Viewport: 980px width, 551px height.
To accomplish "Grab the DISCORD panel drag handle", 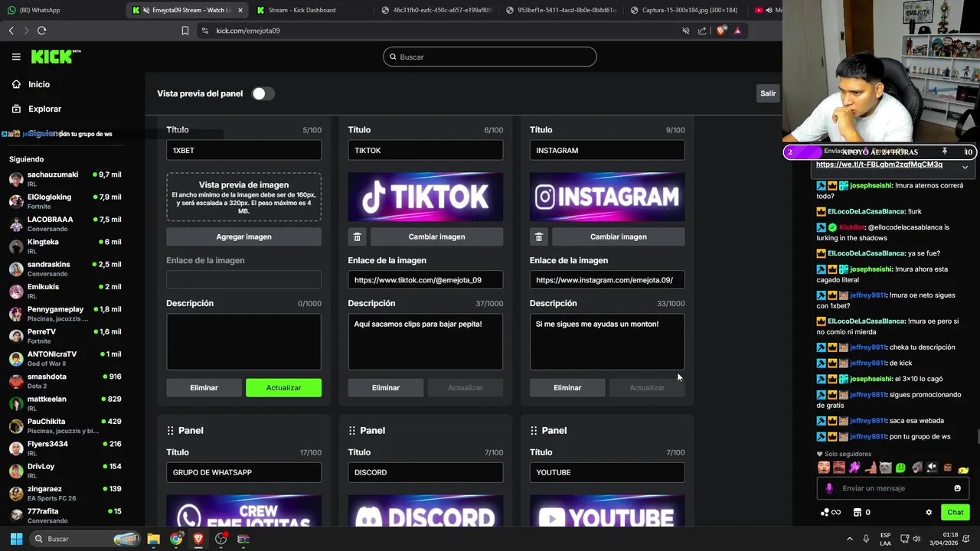I will 352,431.
